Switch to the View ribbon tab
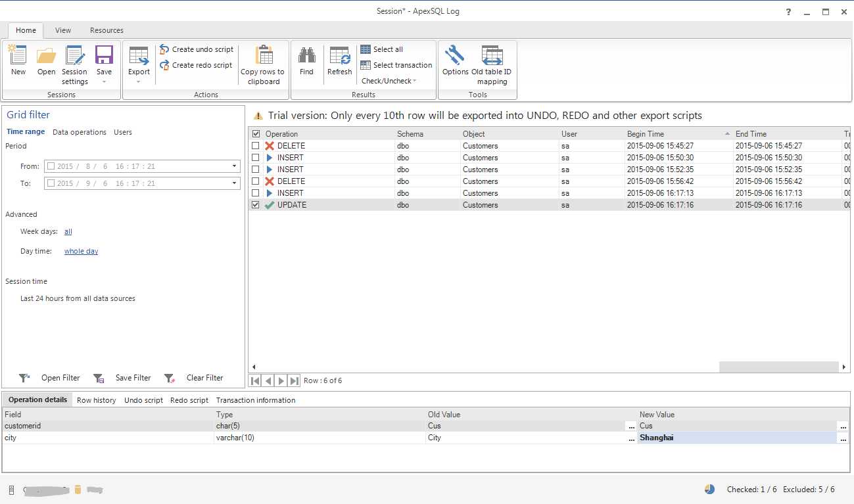The width and height of the screenshot is (854, 504). pos(63,30)
